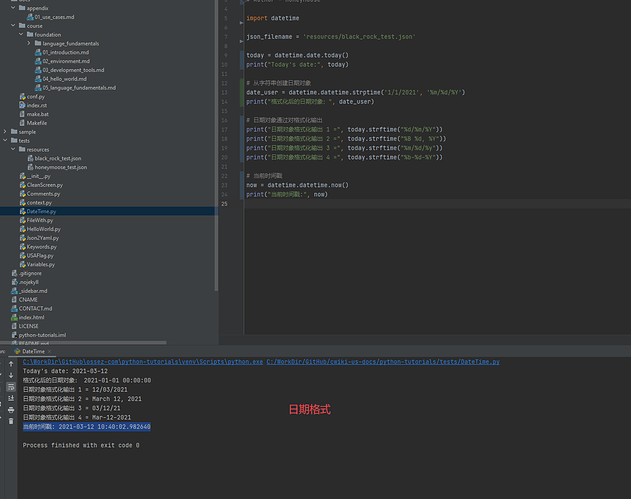This screenshot has width=631, height=499.
Task: Click the 01_introduction.md file icon
Action: 38,52
